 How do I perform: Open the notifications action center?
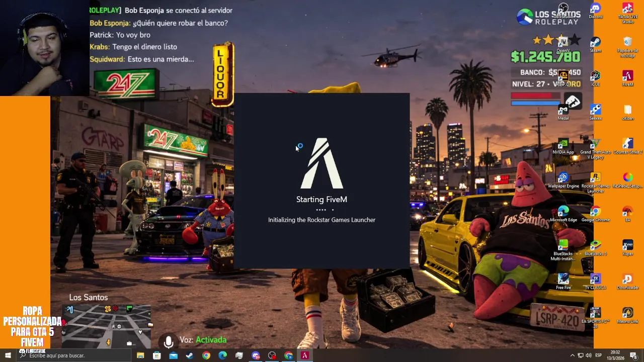[633, 355]
